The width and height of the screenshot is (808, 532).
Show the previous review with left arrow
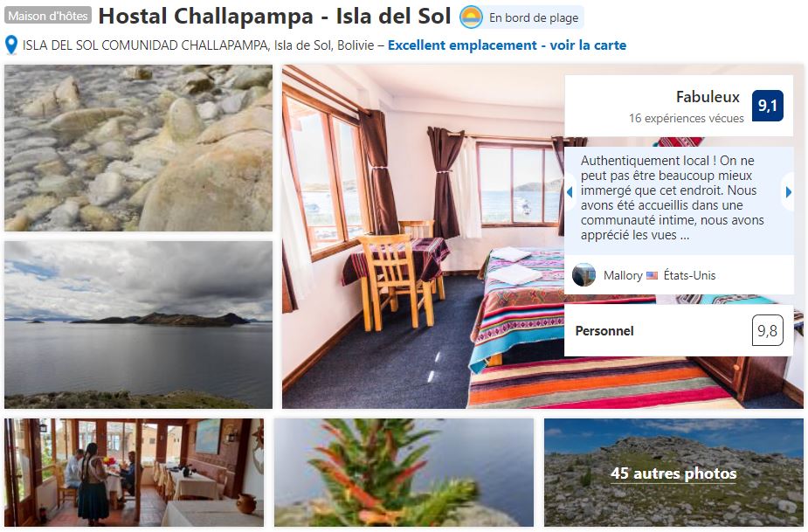tap(570, 192)
